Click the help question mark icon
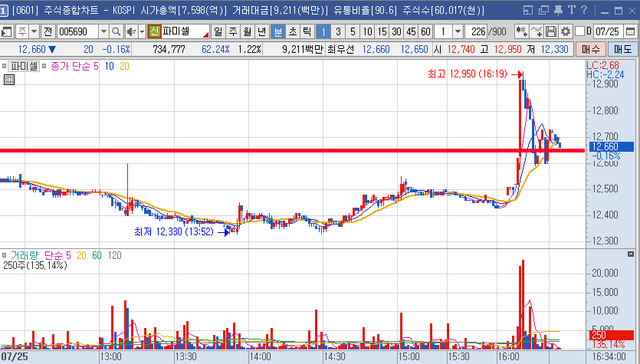Image resolution: width=640 pixels, height=364 pixels. click(x=583, y=10)
